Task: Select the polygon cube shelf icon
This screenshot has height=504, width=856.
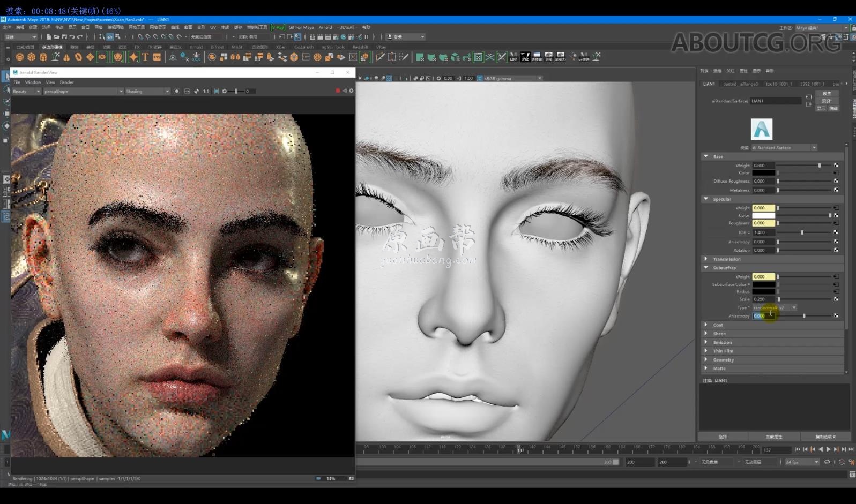Action: 32,57
